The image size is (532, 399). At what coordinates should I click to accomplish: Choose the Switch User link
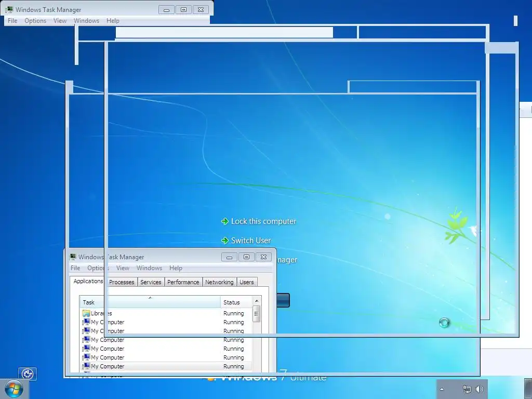[x=251, y=241]
